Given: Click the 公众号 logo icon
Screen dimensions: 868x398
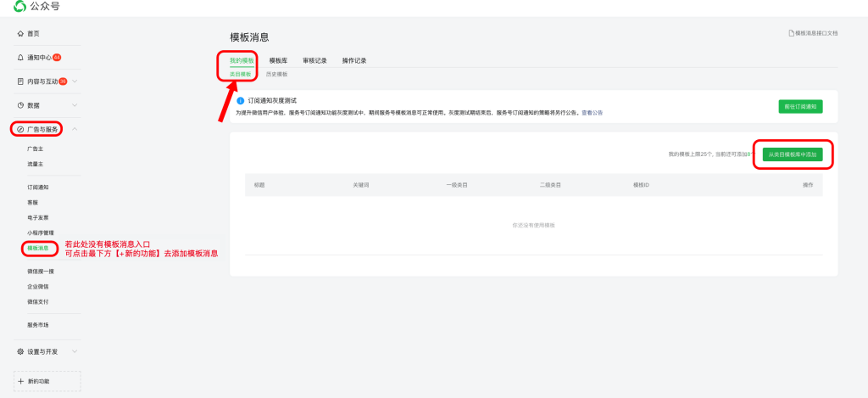Looking at the screenshot, I should click(19, 7).
